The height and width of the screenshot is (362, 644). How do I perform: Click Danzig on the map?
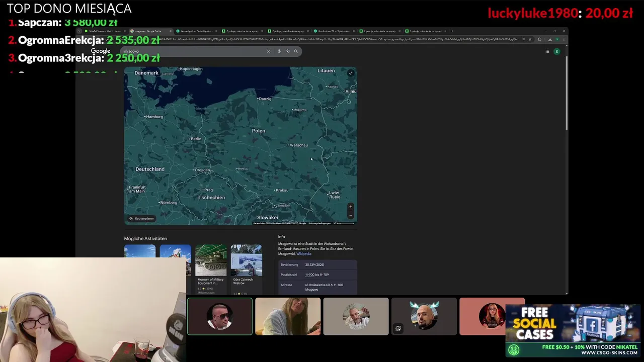coord(265,99)
